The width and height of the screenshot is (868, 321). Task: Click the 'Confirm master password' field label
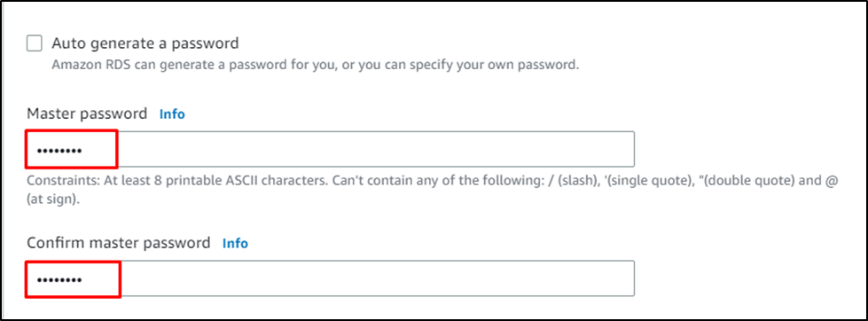coord(119,243)
